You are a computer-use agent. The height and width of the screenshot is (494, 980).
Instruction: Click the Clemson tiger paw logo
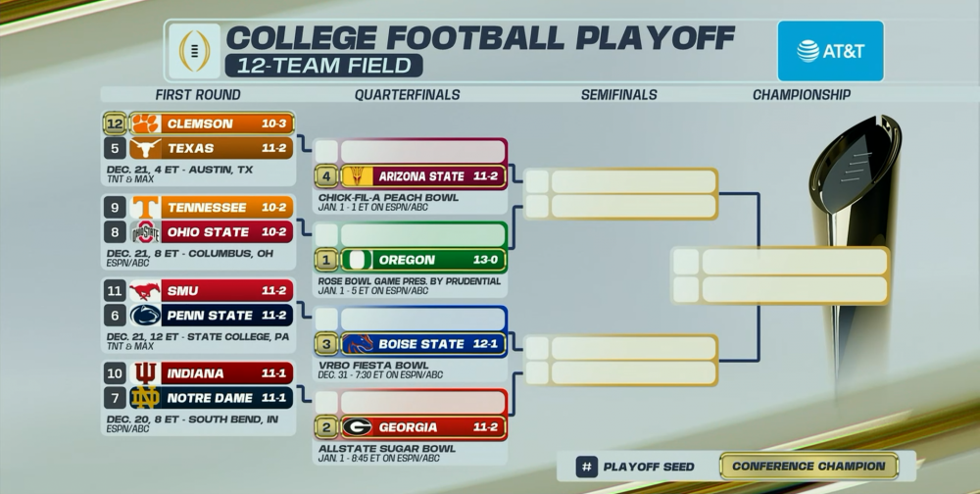[145, 124]
